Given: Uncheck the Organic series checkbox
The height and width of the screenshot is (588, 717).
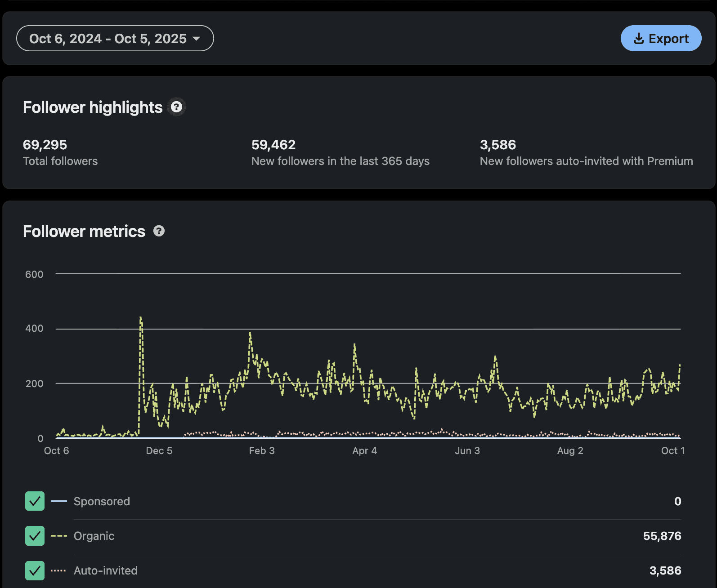Looking at the screenshot, I should pos(35,536).
